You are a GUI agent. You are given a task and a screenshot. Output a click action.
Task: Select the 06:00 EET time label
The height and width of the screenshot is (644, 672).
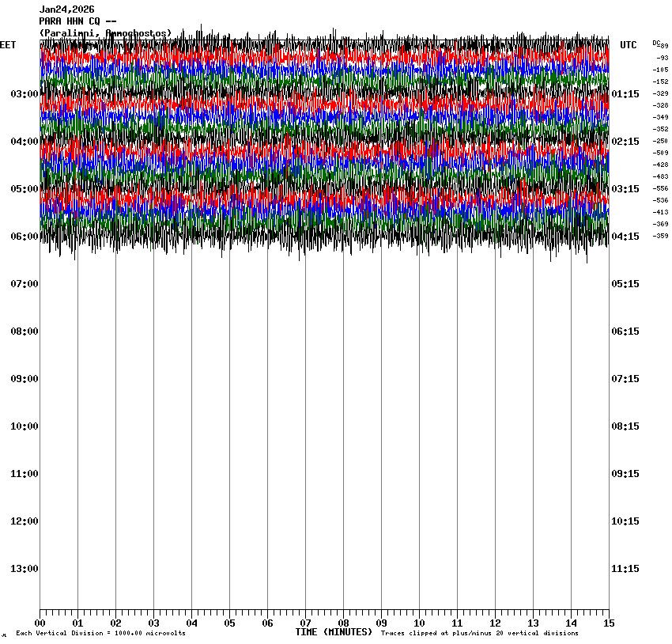click(25, 237)
